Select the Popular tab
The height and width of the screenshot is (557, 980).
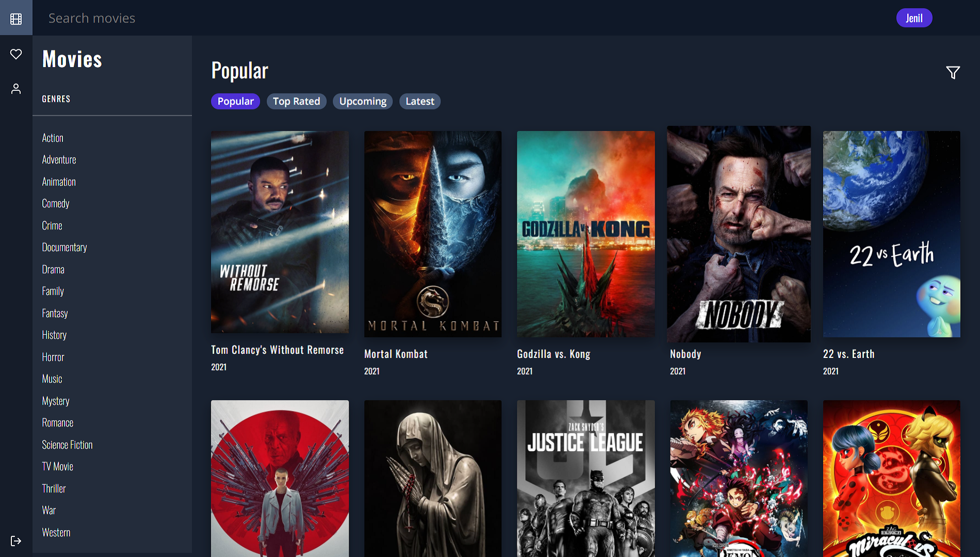click(235, 101)
